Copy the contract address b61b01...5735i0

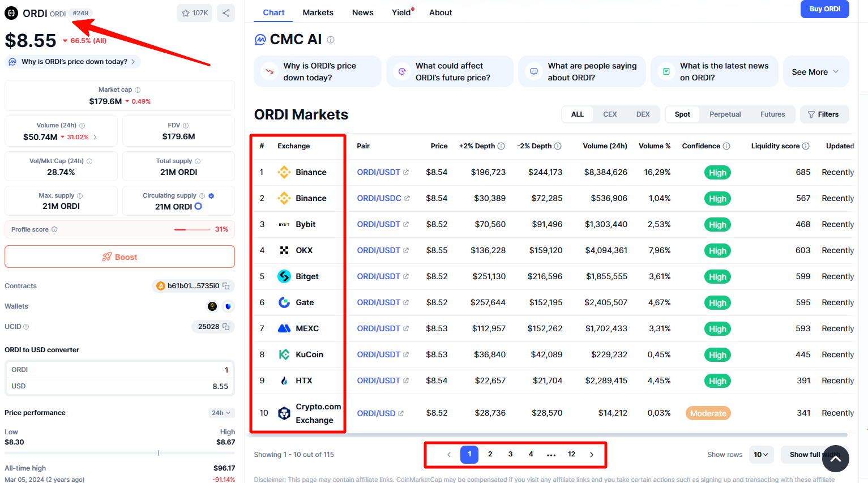point(226,286)
